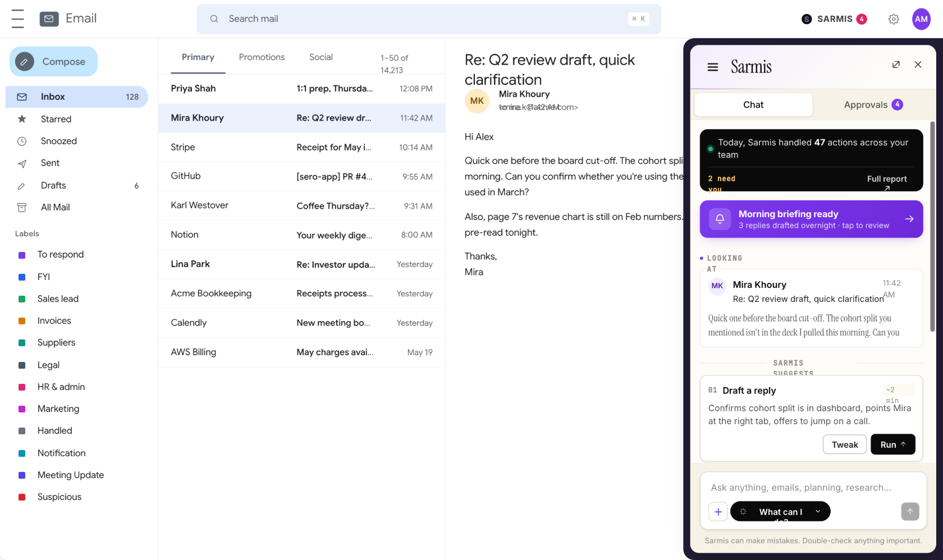Open the Full report link
943x560 pixels.
click(887, 179)
